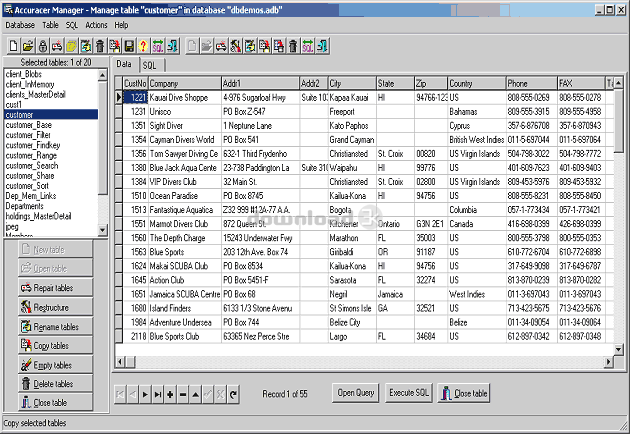Screen dimensions: 630x434
Task: Go to the next record with the navigator arrow
Action: point(145,395)
